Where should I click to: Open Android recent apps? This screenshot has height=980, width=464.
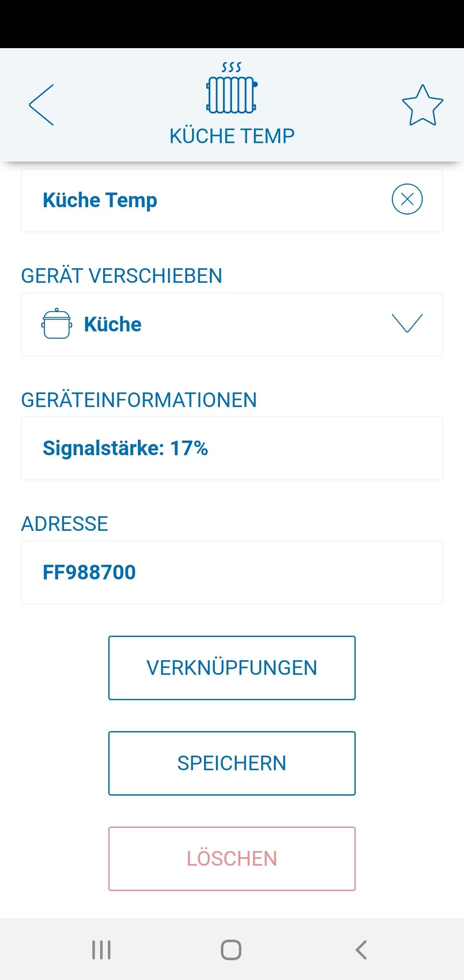pos(101,950)
